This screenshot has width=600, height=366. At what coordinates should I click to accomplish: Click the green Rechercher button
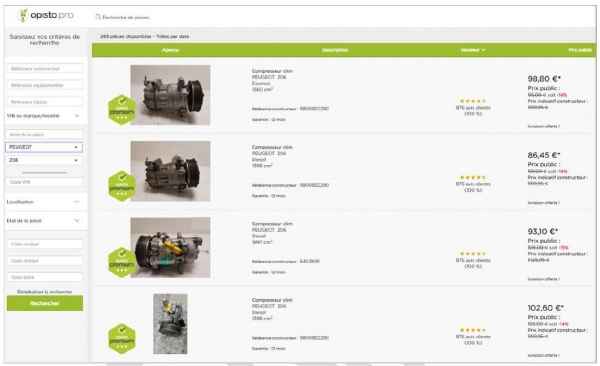tap(45, 303)
